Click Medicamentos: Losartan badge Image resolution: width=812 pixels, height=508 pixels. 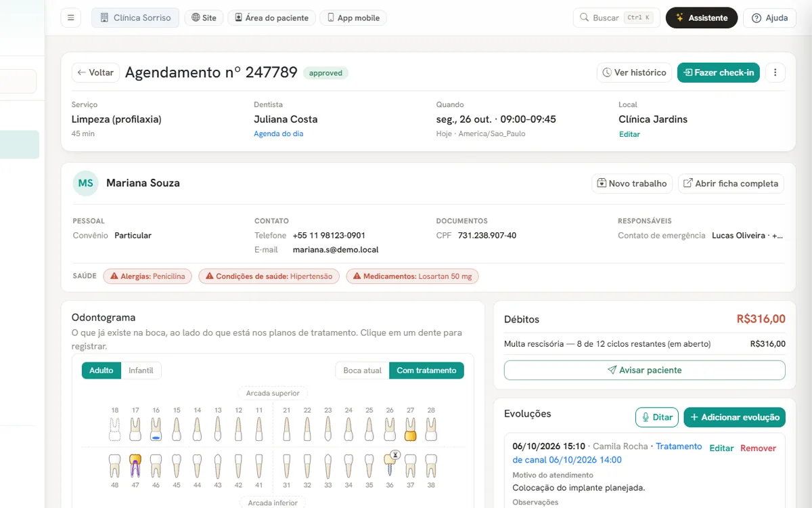coord(413,276)
